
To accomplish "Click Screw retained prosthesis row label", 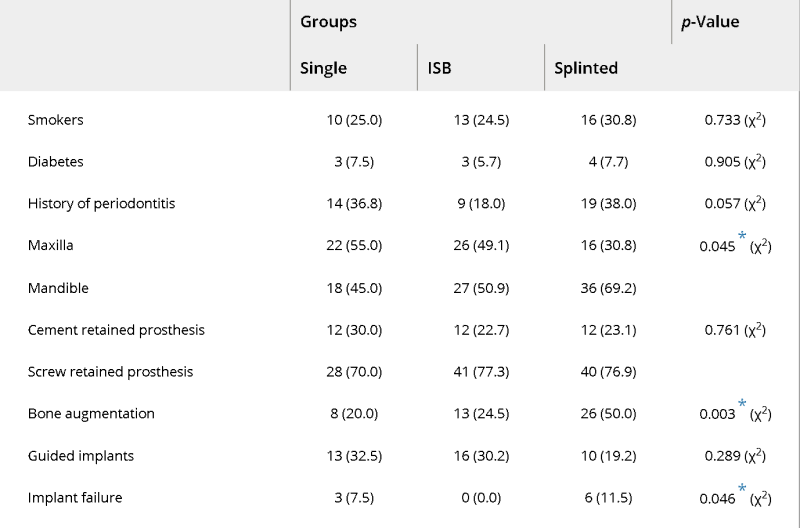I will [x=110, y=372].
